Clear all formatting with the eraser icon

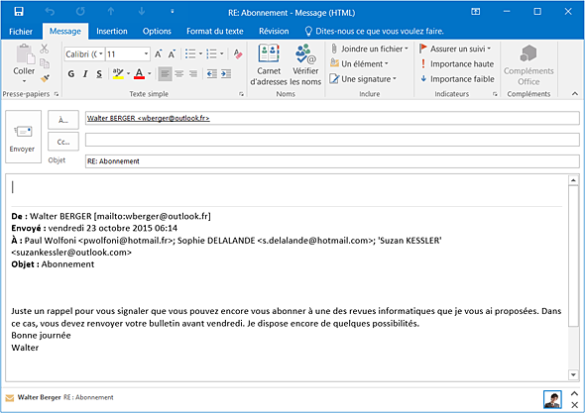(x=238, y=54)
